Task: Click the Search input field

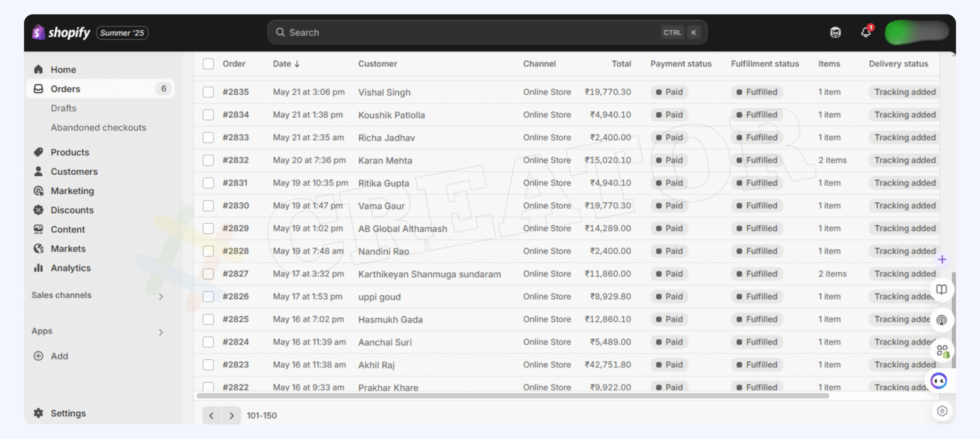Action: point(471,33)
